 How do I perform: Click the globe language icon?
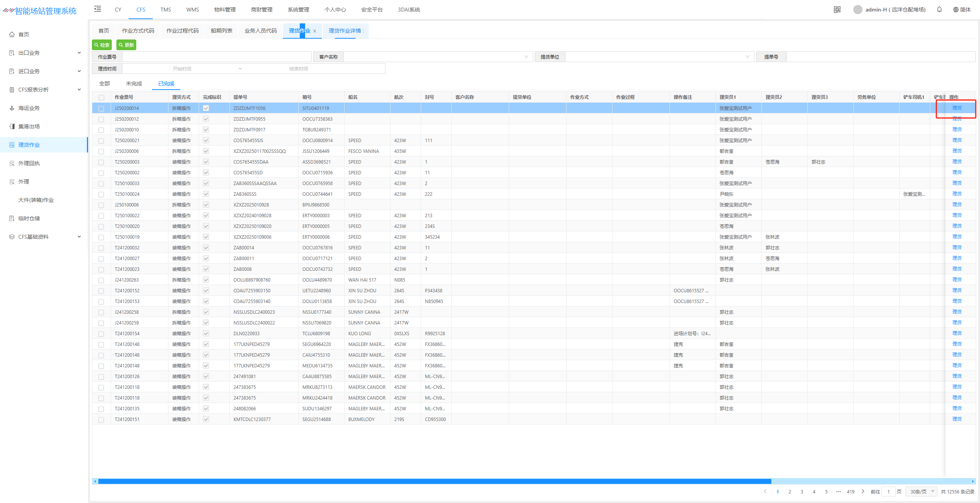pos(955,10)
